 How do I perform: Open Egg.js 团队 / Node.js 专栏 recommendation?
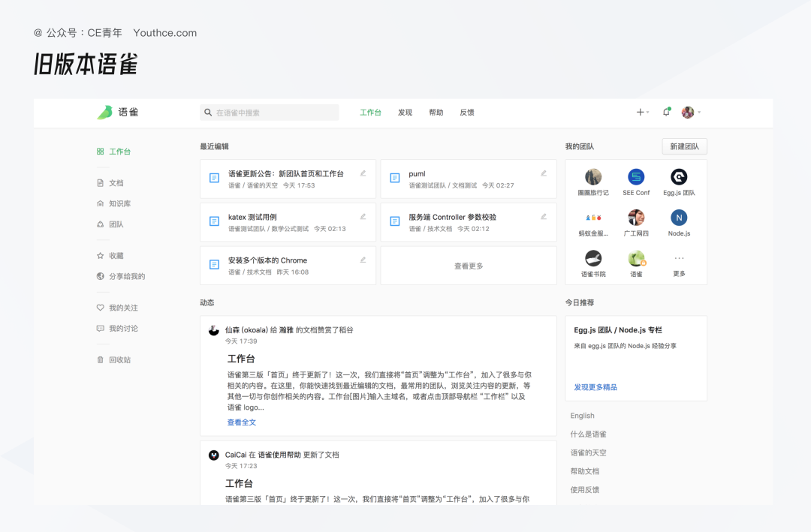pyautogui.click(x=618, y=330)
